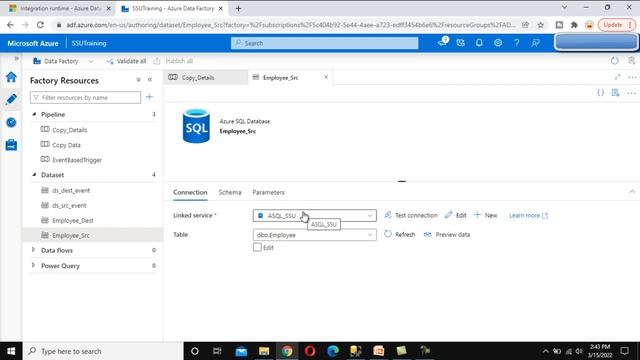Focus the Azure Search box
Screen dimensions: 640x360
tap(324, 43)
